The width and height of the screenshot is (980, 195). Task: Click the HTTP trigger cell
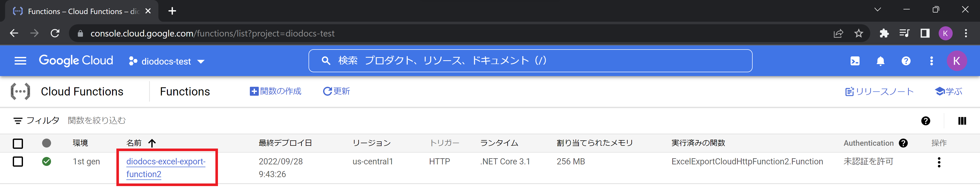click(x=439, y=162)
